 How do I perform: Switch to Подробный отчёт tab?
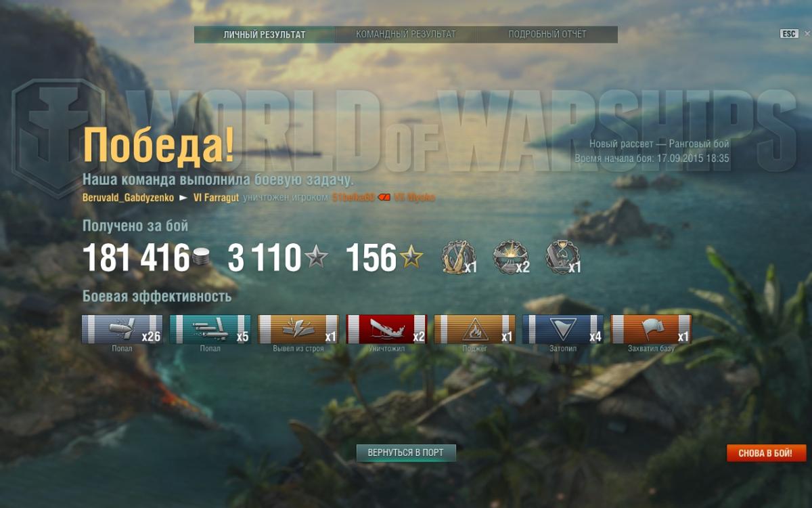click(x=547, y=35)
